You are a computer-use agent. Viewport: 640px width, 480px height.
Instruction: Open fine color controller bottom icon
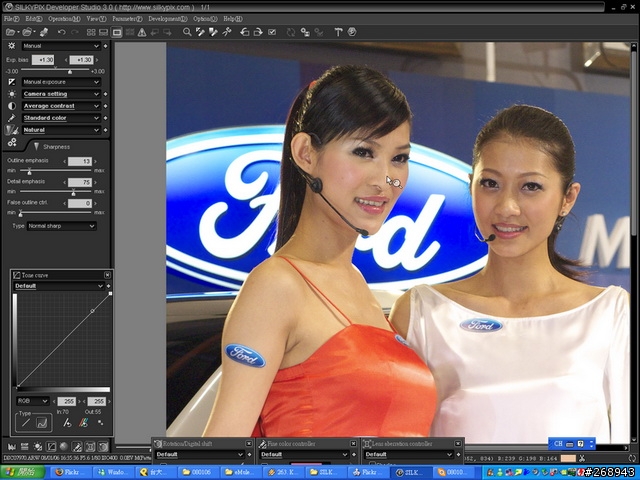pyautogui.click(x=77, y=447)
